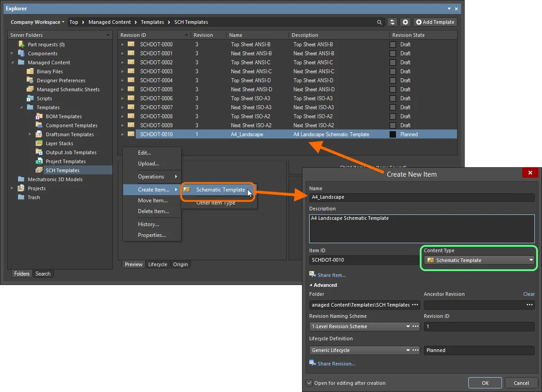Open the Content Type Schematic Template dropdown
542x392 pixels.
tap(480, 260)
